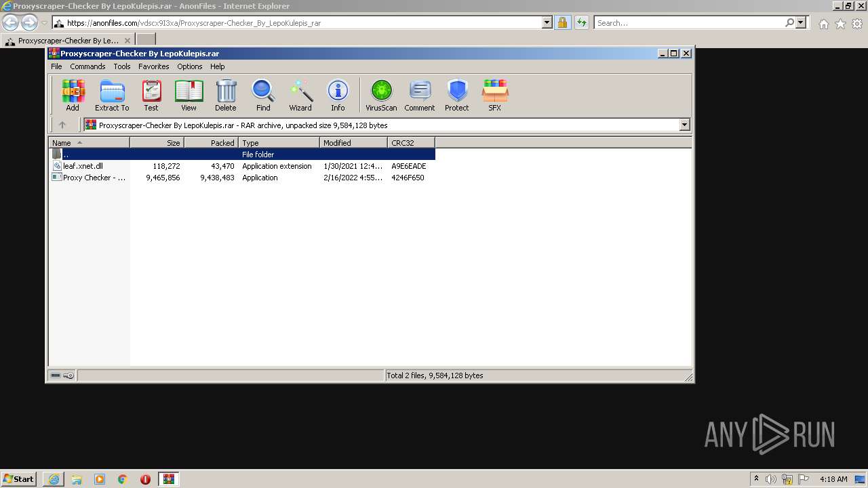The width and height of the screenshot is (868, 488).
Task: Open the Commands menu
Action: (87, 66)
